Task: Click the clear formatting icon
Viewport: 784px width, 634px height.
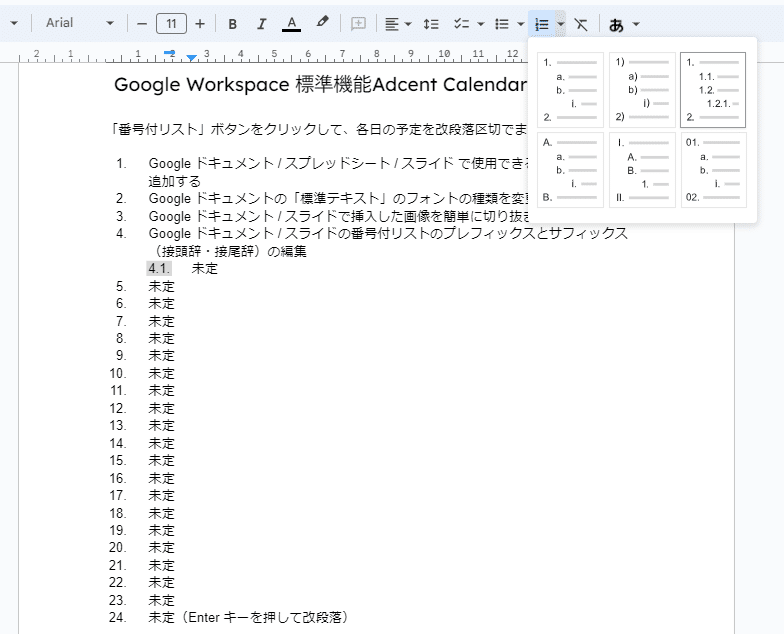Action: [x=581, y=24]
